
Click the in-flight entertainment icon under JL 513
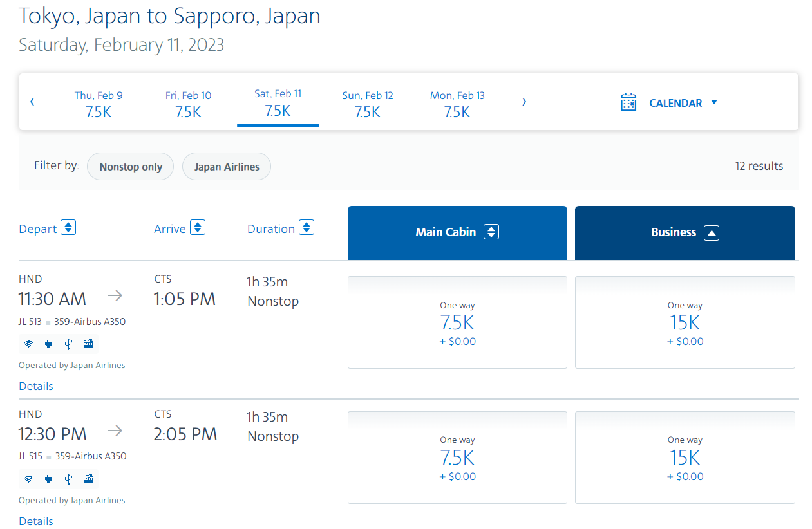[x=88, y=344]
